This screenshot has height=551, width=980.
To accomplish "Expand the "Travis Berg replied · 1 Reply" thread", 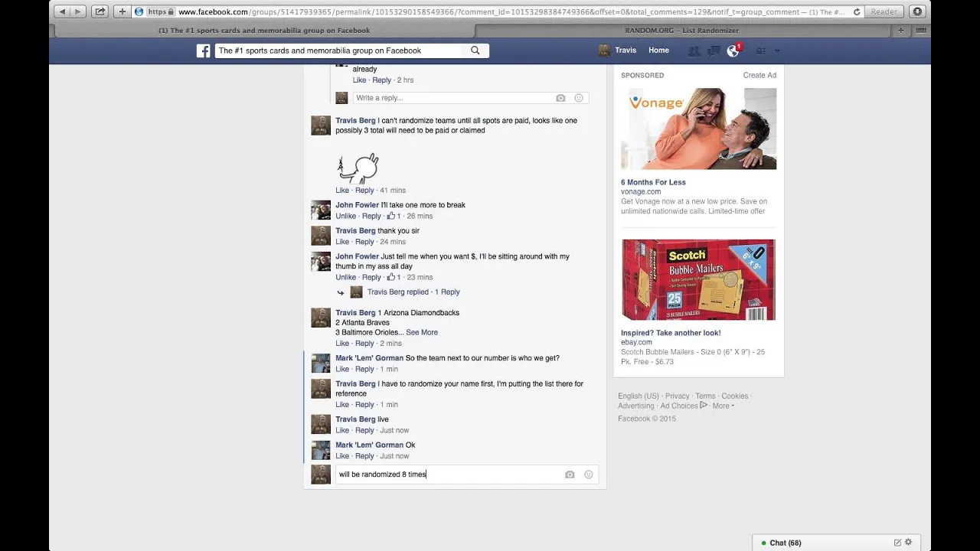I will pos(413,292).
